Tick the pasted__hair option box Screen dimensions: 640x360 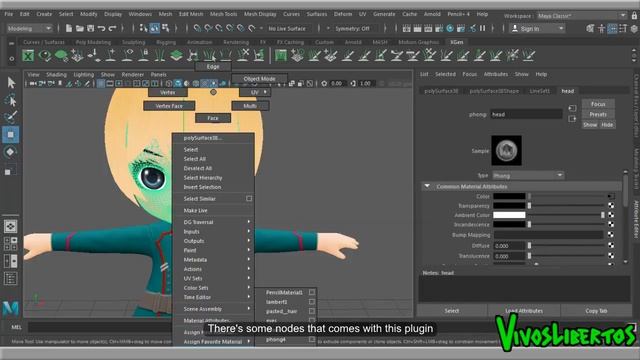312,311
